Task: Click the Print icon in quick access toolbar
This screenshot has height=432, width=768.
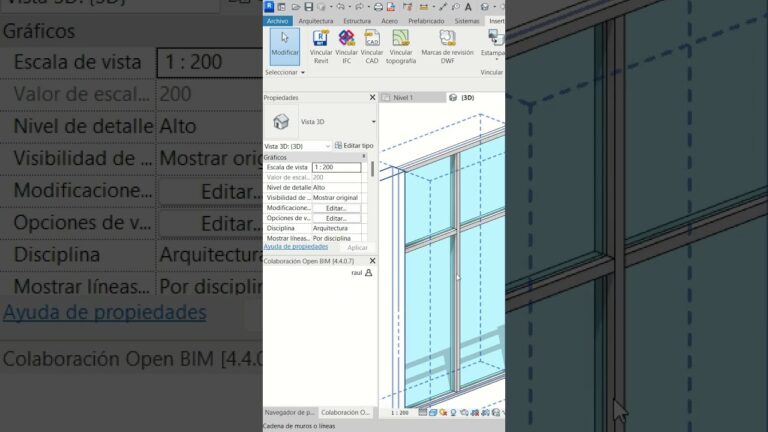Action: tap(378, 6)
